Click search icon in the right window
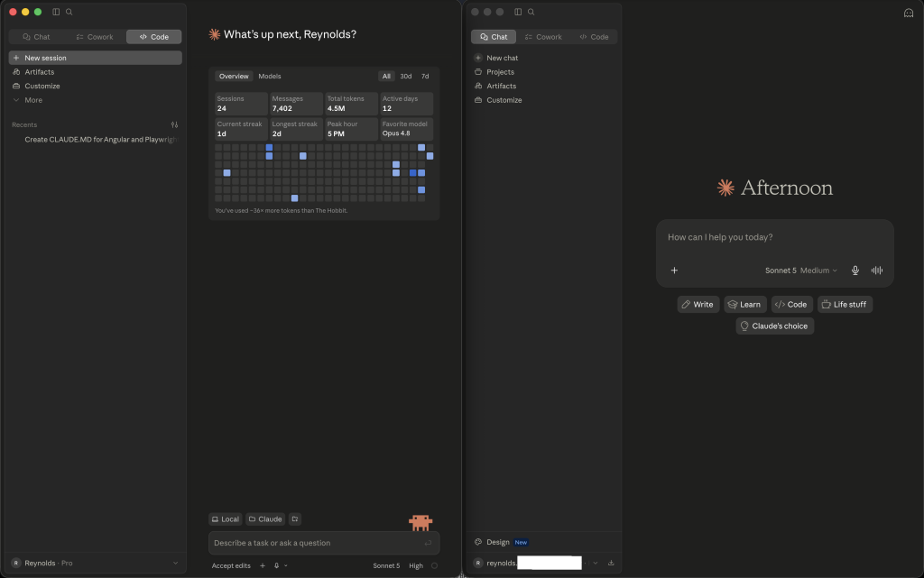Screen dimensions: 924x578 coord(531,12)
